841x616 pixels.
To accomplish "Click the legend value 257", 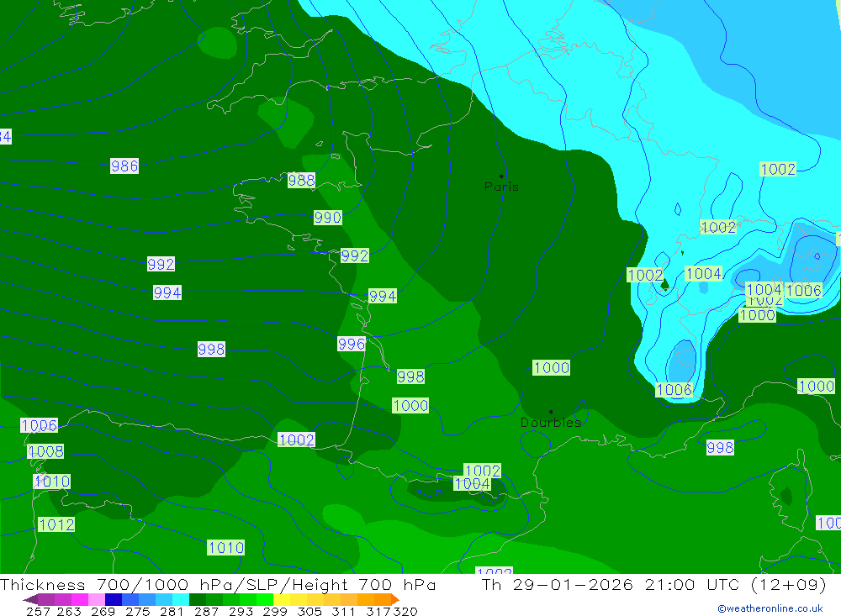I will (x=38, y=611).
